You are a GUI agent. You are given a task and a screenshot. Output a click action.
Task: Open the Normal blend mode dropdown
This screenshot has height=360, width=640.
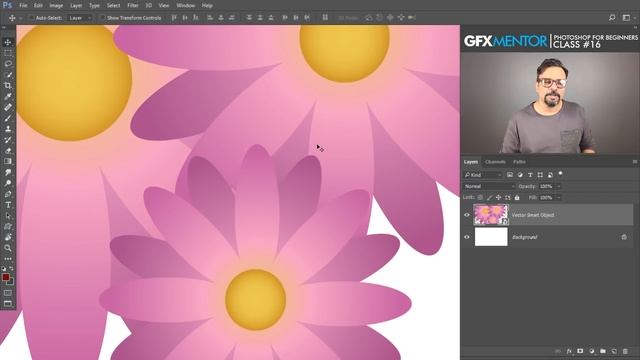click(x=490, y=186)
